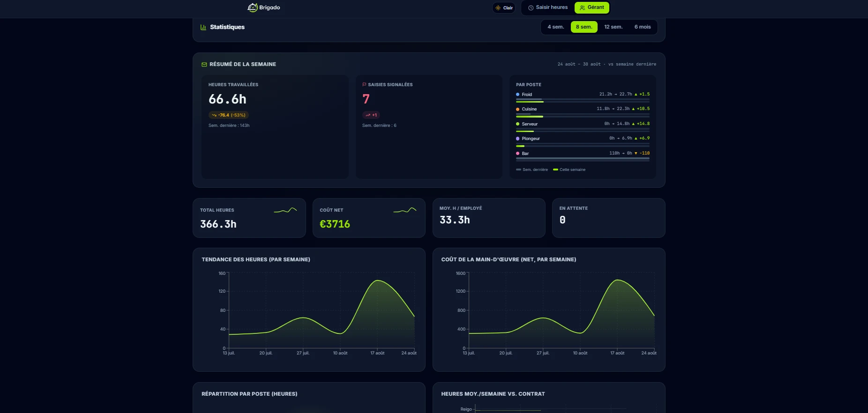
Task: Click the Cette semaine legend entry
Action: (x=569, y=170)
